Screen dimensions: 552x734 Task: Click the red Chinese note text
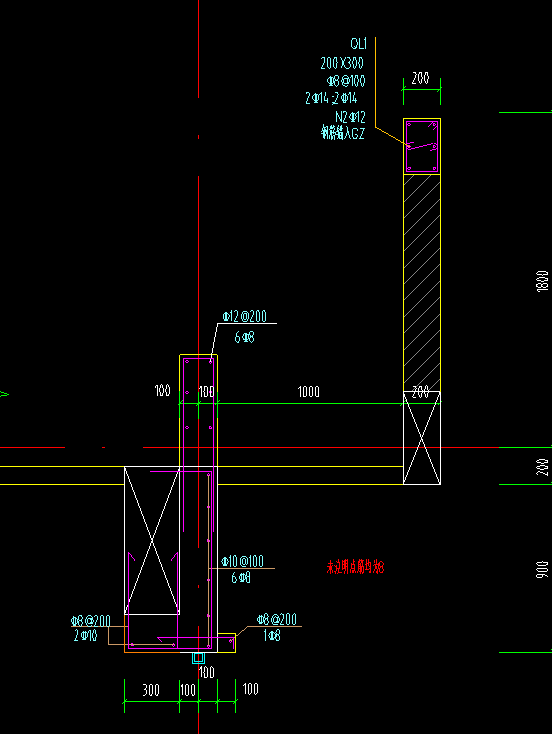pos(355,567)
